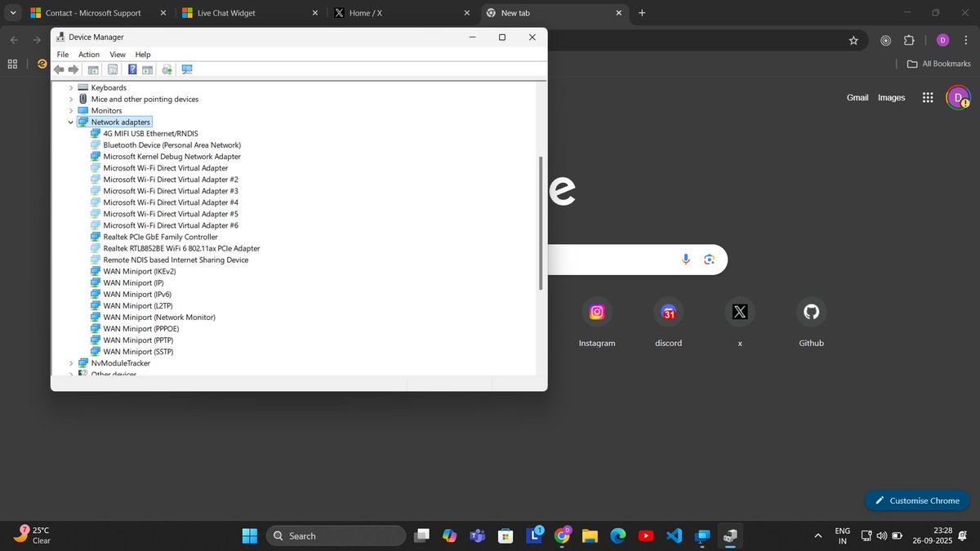
Task: Click the Forward arrow in Device Manager toolbar
Action: pos(73,69)
